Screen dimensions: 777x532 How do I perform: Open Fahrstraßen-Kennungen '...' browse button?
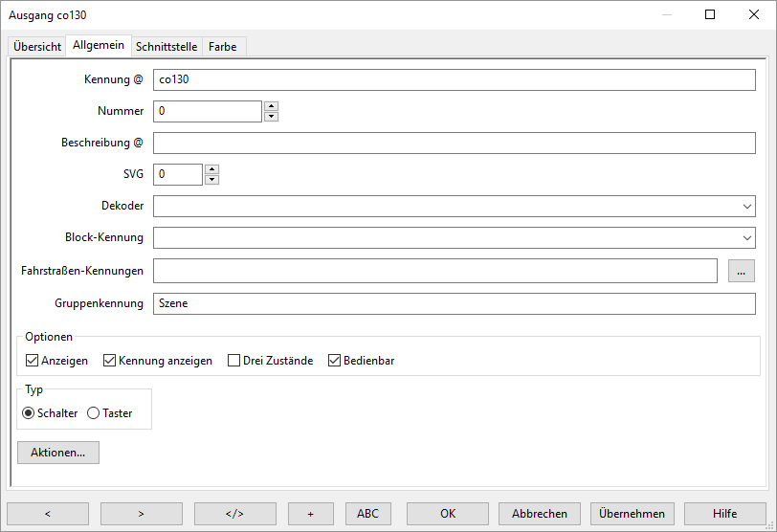click(x=741, y=271)
